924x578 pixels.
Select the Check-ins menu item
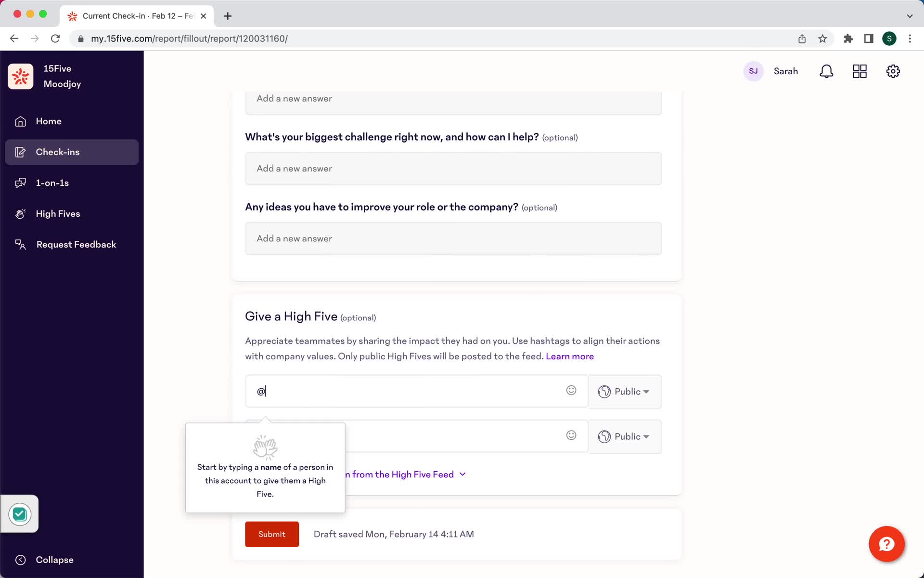click(71, 152)
